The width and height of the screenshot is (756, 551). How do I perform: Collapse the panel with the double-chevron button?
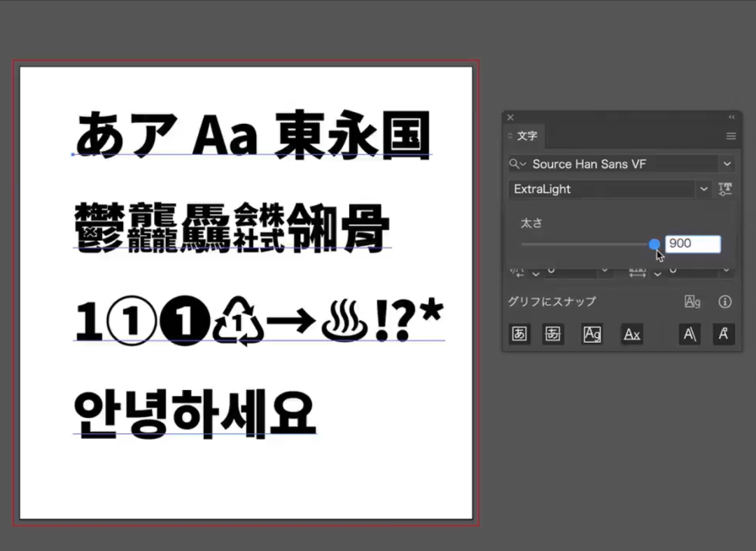731,118
